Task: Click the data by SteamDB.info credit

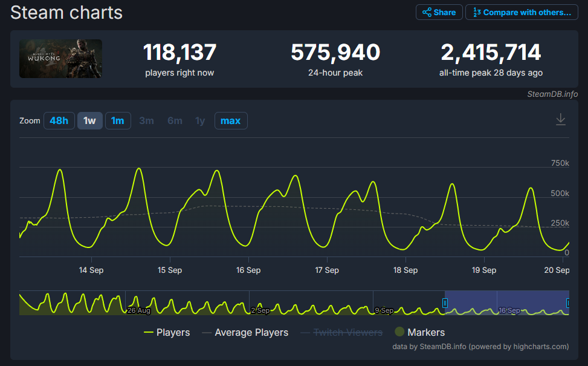Action: (x=480, y=347)
